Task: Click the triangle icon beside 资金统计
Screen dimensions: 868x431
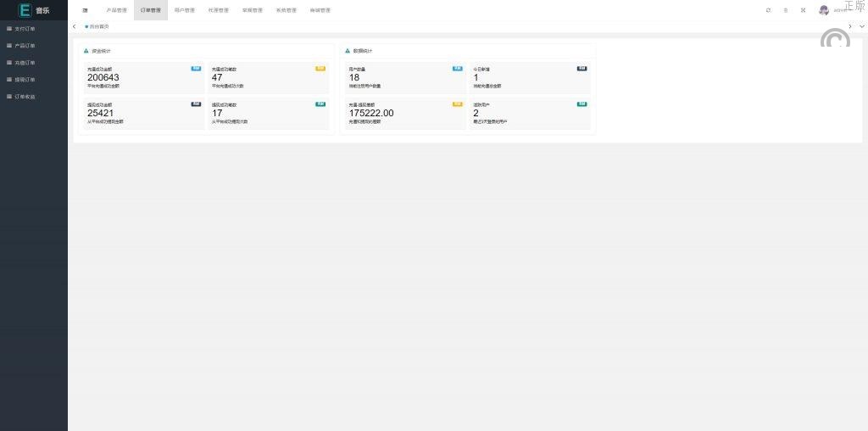Action: click(86, 51)
